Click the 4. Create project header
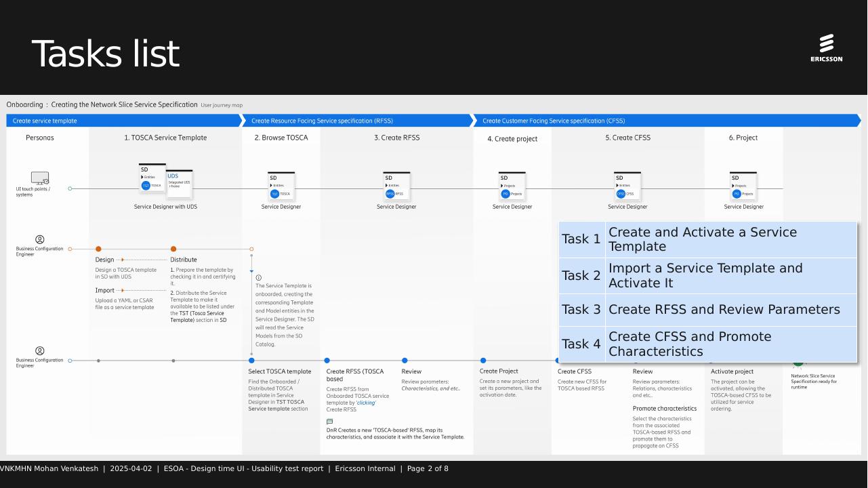 click(x=512, y=139)
